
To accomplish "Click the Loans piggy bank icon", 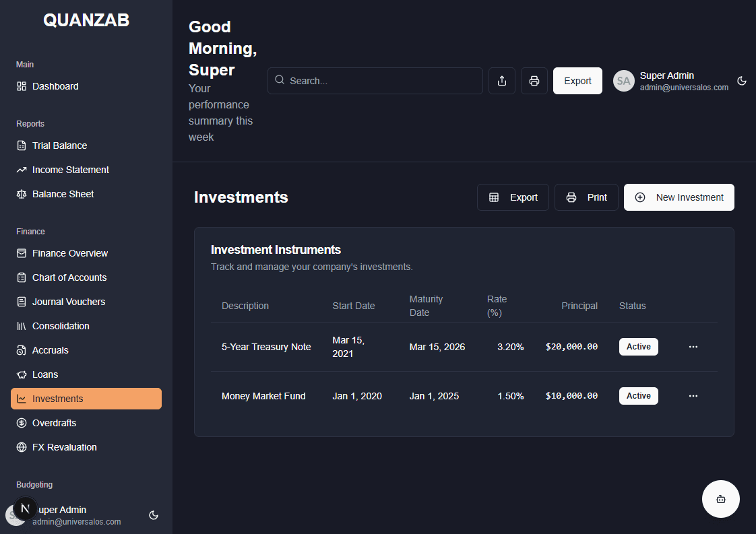I will (x=21, y=374).
